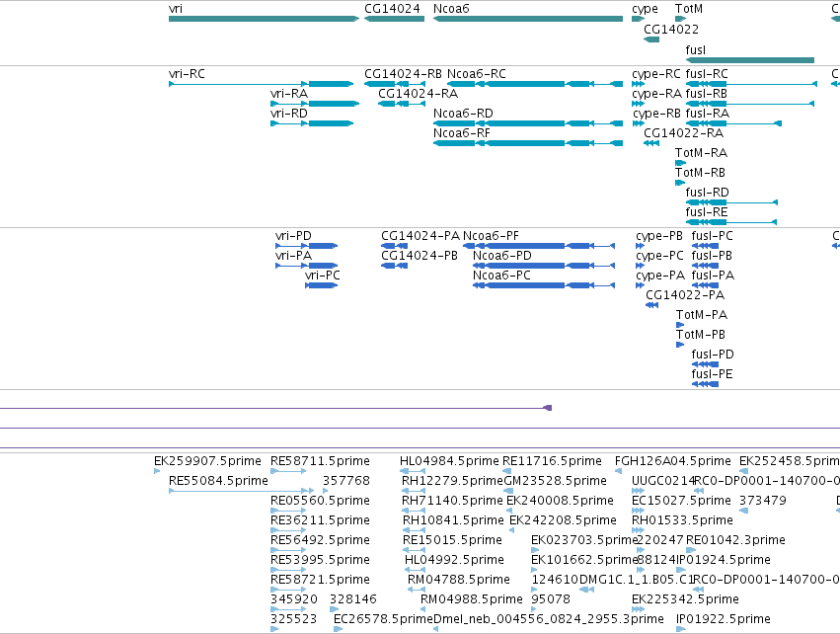Select the Ncoa6-PF protein label
Screen dimensions: 840x634
[491, 236]
